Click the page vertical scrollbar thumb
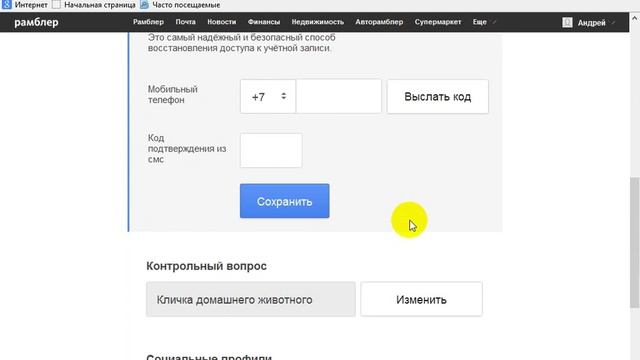The width and height of the screenshot is (640, 360). tap(634, 242)
